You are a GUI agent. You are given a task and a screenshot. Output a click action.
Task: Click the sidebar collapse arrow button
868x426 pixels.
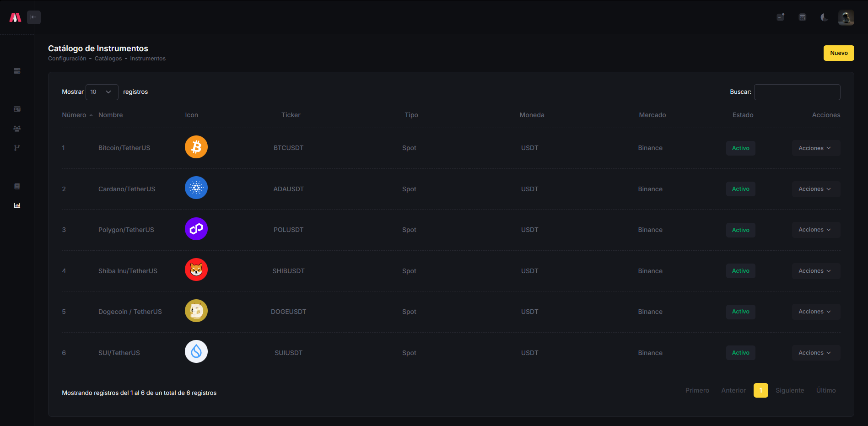tap(34, 17)
